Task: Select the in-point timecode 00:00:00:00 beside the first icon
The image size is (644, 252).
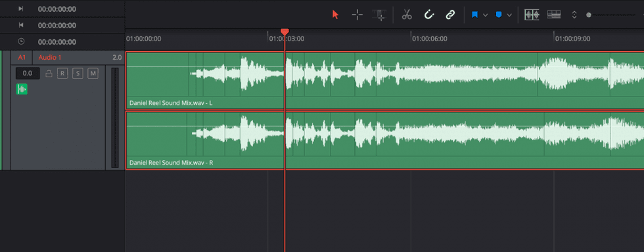Action: tap(57, 9)
